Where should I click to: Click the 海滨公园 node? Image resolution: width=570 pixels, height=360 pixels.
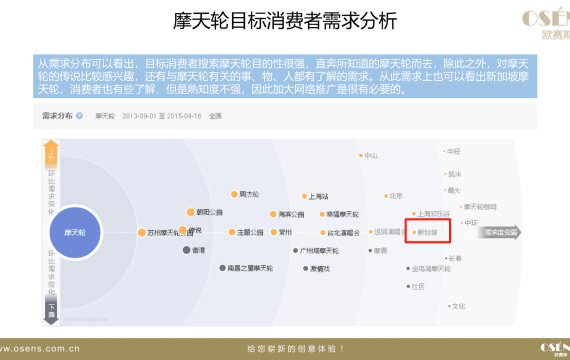click(x=287, y=214)
